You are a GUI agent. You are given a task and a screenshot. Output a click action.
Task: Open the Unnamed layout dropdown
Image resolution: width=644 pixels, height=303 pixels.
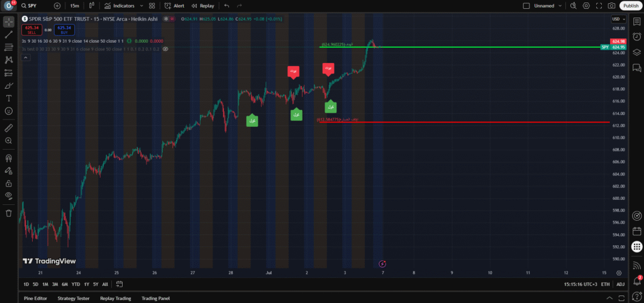(x=548, y=6)
